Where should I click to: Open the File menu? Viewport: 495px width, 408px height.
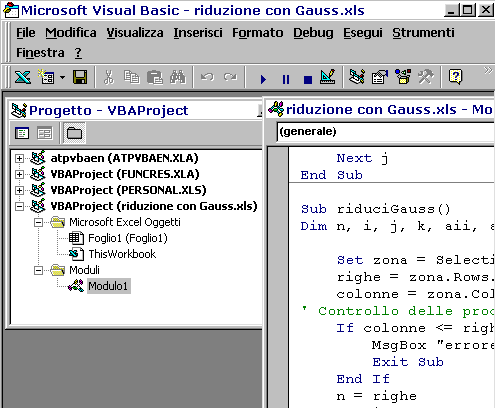[26, 33]
